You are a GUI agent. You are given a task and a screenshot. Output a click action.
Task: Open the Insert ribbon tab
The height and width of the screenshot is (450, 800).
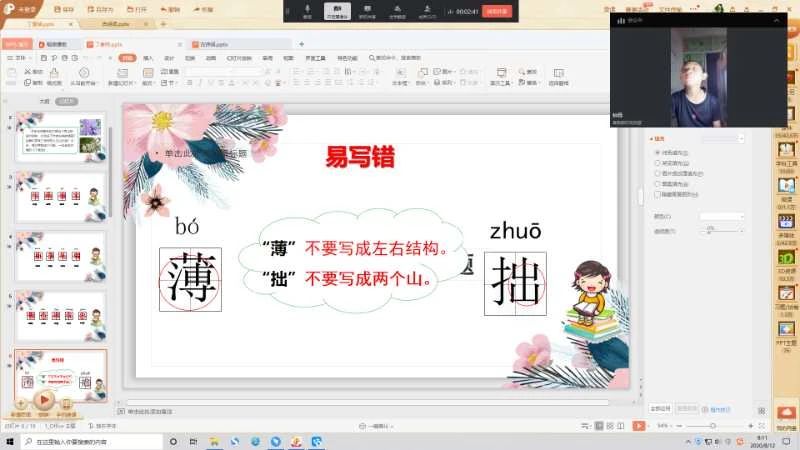(148, 58)
